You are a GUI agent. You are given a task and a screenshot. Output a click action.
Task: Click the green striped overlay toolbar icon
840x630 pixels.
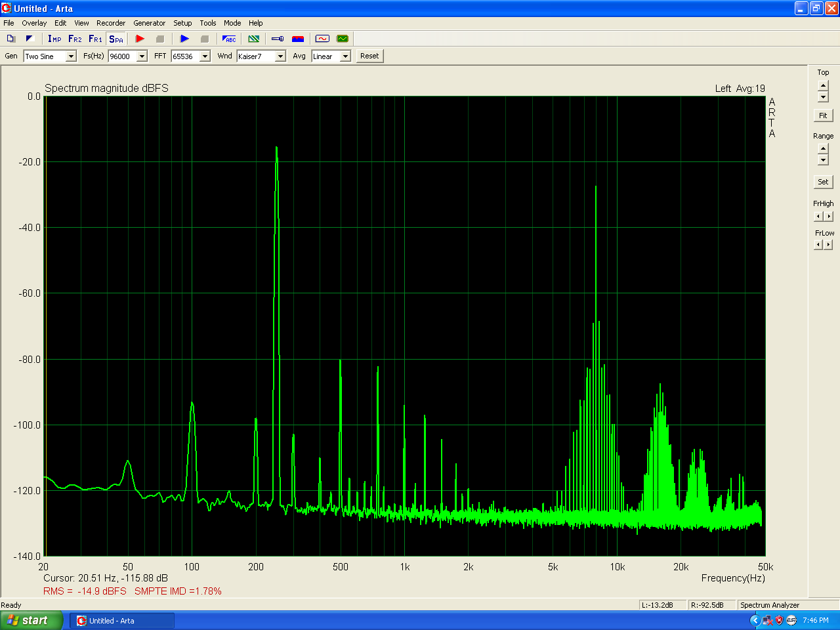pyautogui.click(x=254, y=39)
